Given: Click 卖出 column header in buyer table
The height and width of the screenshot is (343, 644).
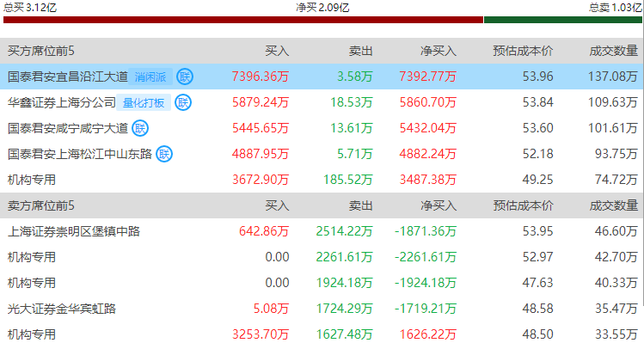Looking at the screenshot, I should tap(360, 51).
